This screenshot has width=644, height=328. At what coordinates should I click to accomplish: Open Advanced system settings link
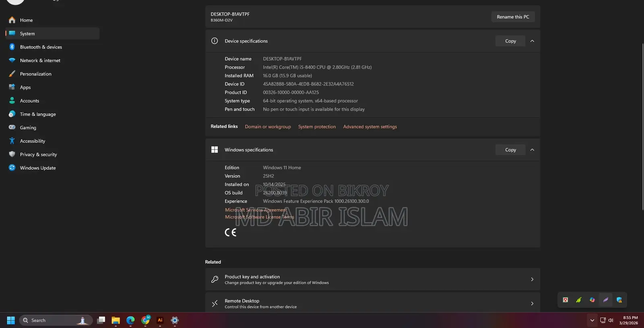370,127
